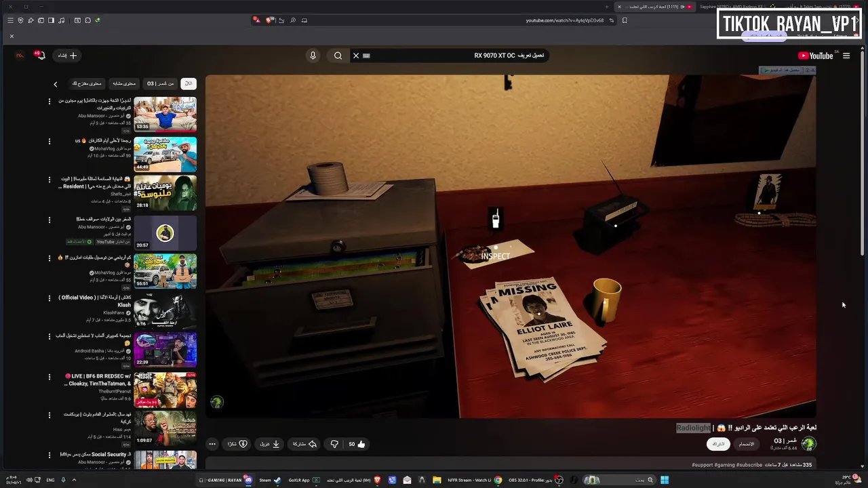Click the Create (إنشاء) plus button
868x488 pixels.
coord(68,56)
